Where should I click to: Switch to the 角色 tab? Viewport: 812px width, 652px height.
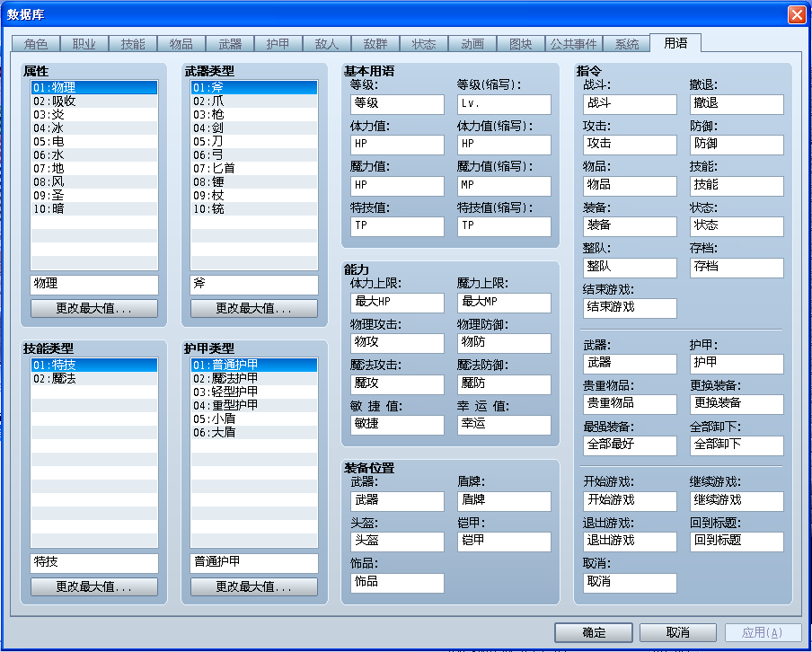tap(35, 44)
